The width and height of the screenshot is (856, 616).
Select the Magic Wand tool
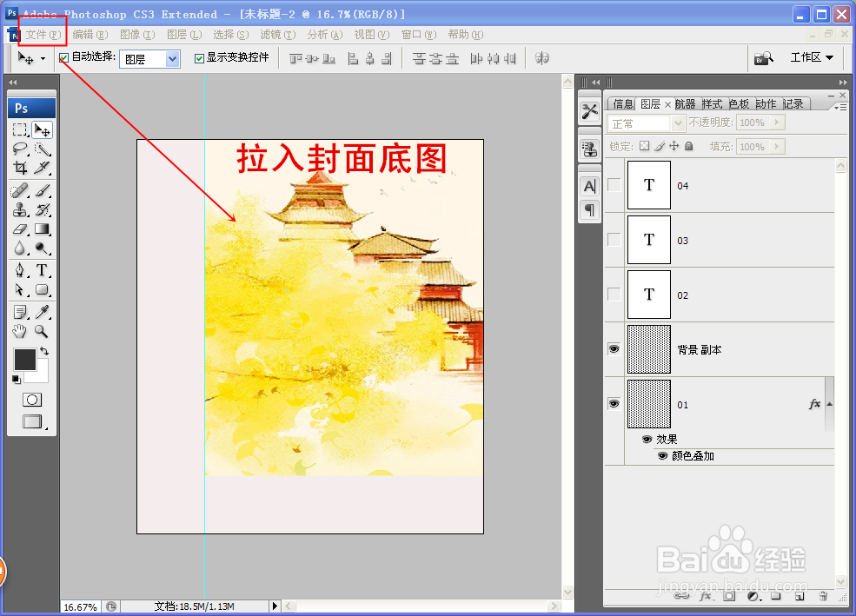tap(42, 149)
